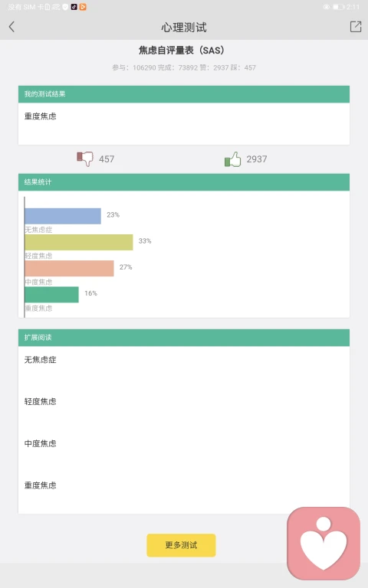
Task: Select the orange 27% bar
Action: click(69, 269)
